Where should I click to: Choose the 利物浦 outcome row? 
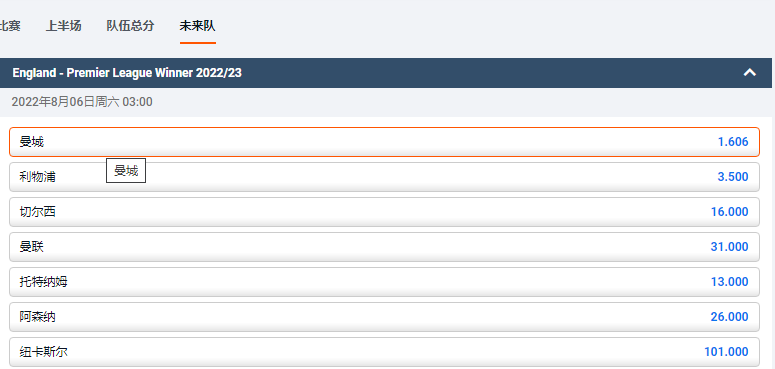tap(384, 177)
